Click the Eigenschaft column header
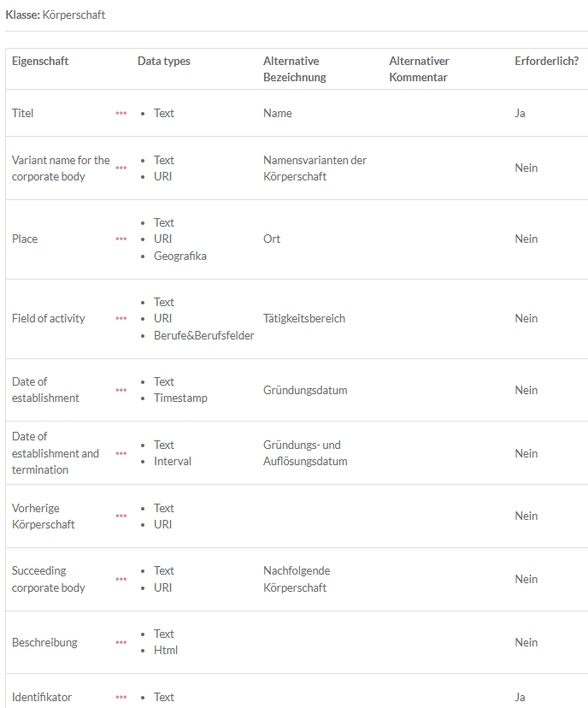The height and width of the screenshot is (708, 588). click(x=40, y=62)
